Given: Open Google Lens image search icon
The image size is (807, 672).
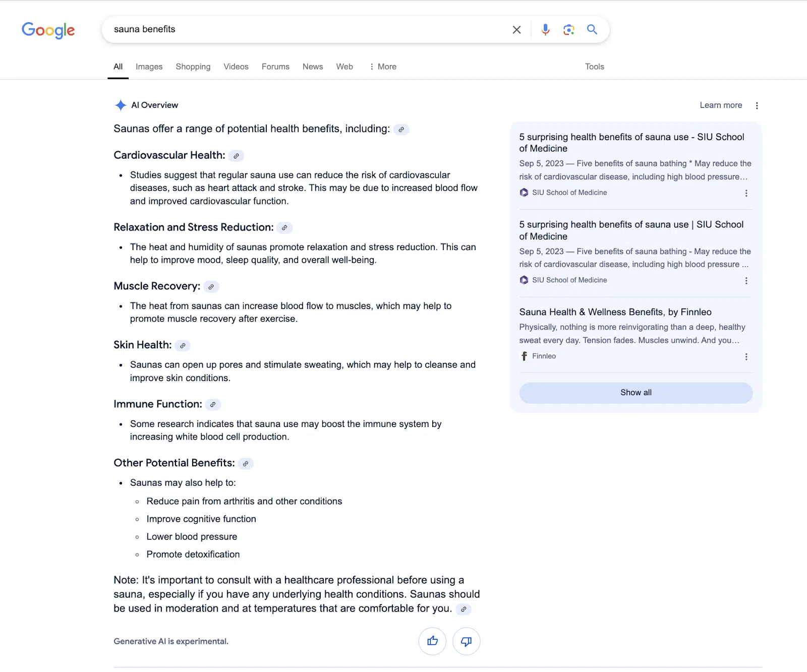Looking at the screenshot, I should point(569,30).
